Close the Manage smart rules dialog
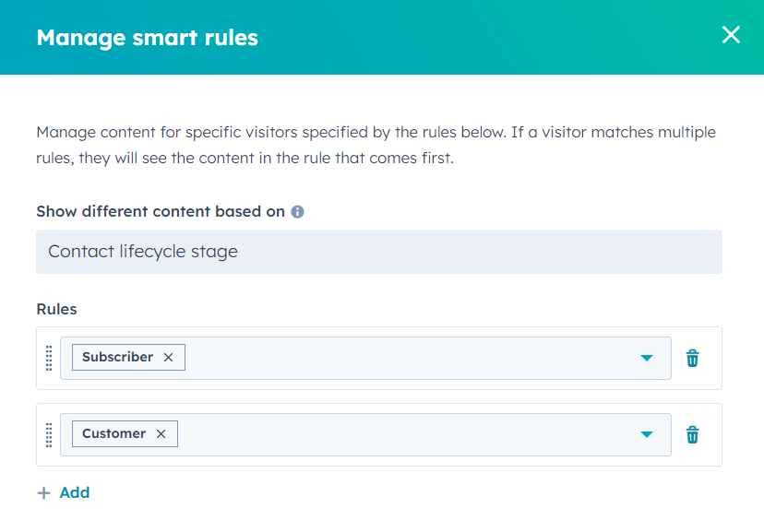Viewport: 764px width, 532px height. coord(731,35)
